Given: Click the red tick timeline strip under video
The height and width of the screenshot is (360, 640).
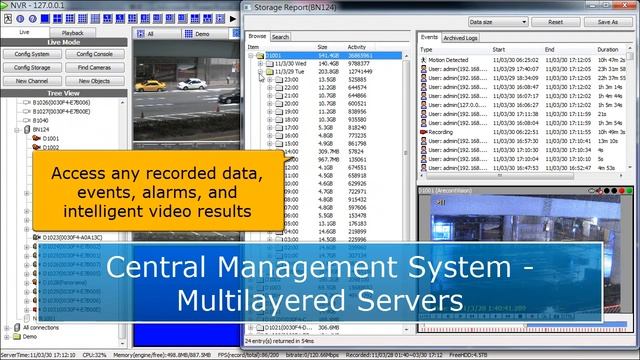Looking at the screenshot, I should click(x=524, y=330).
